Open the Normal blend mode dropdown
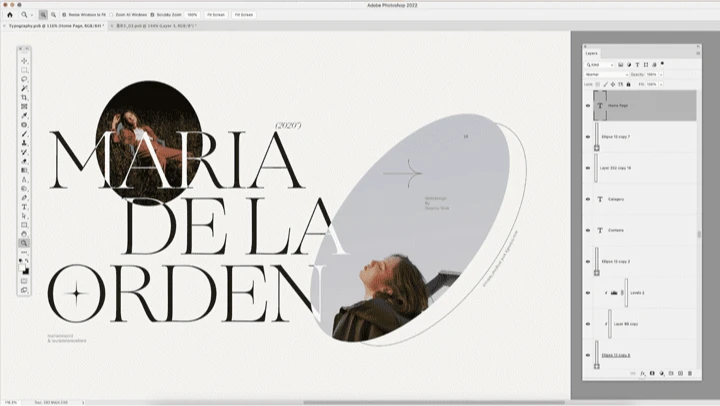Viewport: 720px width, 406px height. coord(607,74)
